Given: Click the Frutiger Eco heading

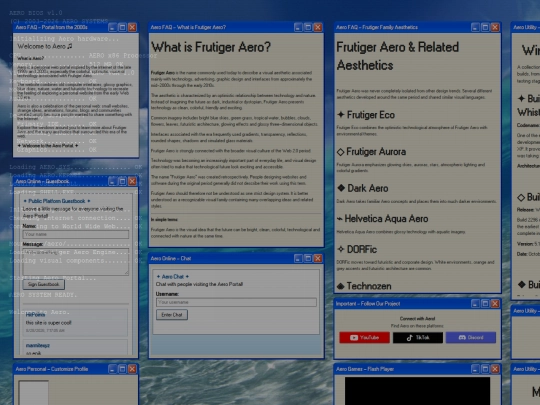Looking at the screenshot, I should coord(366,115).
